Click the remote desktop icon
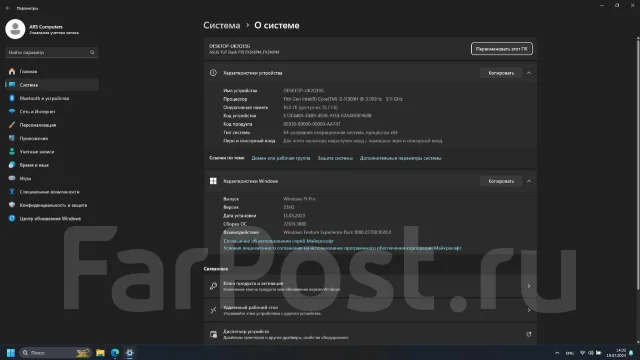 coord(213,310)
